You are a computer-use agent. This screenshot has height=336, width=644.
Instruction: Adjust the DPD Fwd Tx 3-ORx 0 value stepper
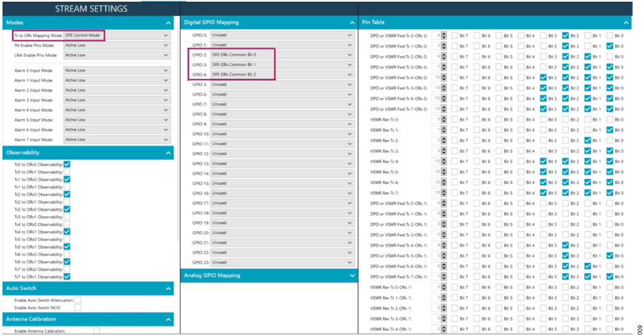tap(443, 67)
